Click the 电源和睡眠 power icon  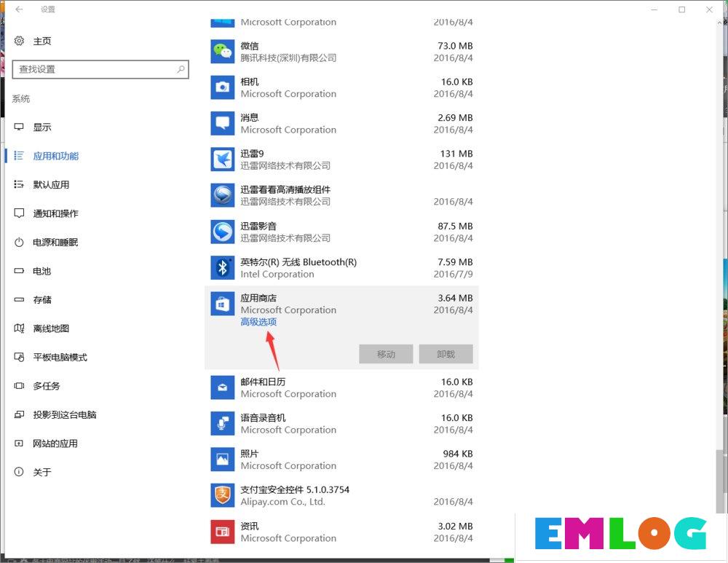point(19,242)
